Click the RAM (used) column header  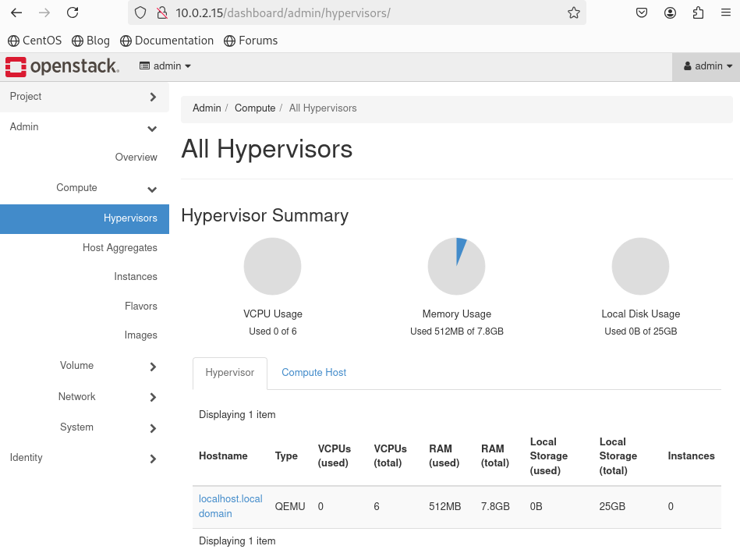444,456
